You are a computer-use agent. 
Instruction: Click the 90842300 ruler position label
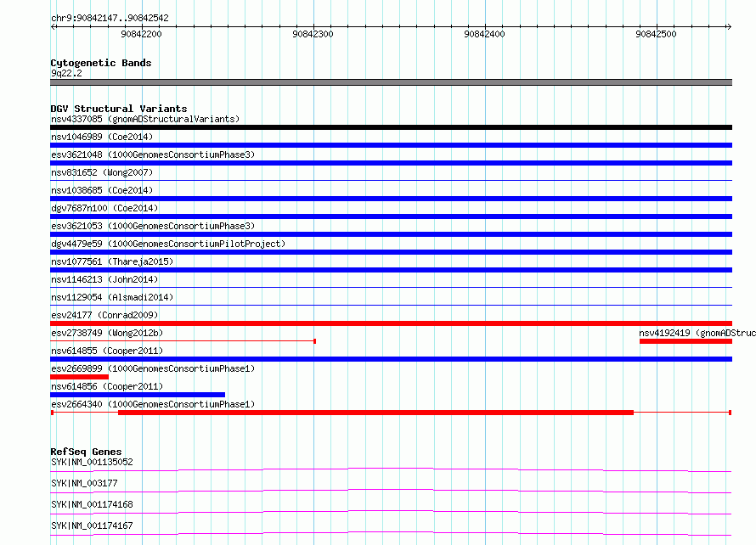click(313, 34)
